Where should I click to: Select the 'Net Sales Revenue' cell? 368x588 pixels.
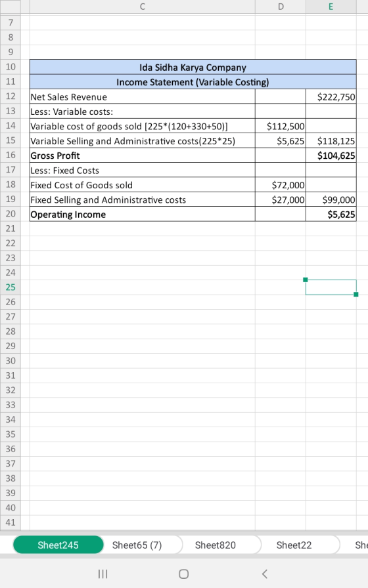[x=143, y=96]
